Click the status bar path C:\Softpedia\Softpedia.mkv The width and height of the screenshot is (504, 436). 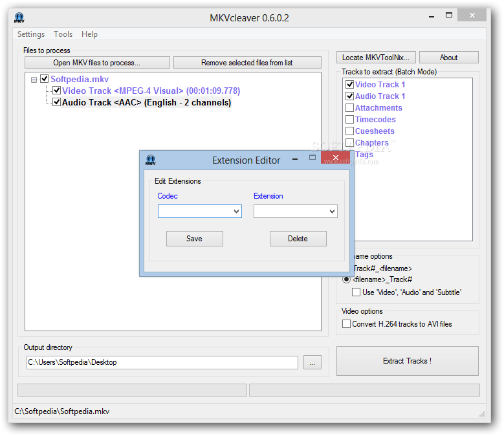point(62,411)
